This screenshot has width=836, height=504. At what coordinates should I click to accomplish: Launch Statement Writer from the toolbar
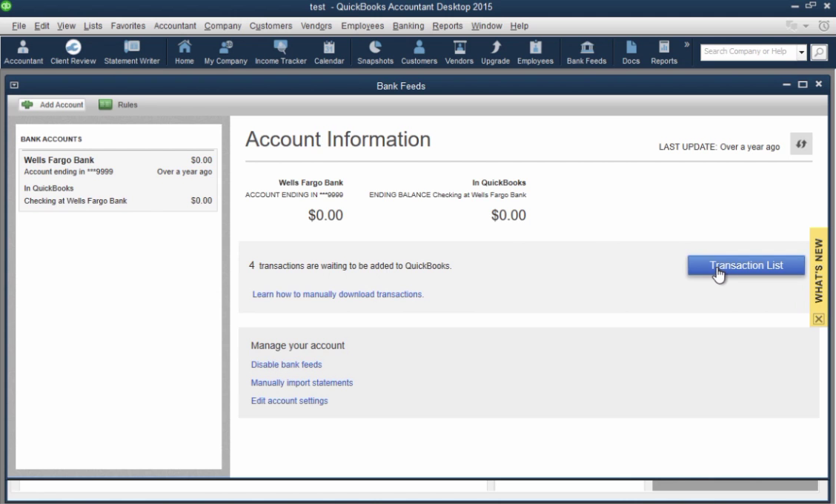click(x=132, y=53)
